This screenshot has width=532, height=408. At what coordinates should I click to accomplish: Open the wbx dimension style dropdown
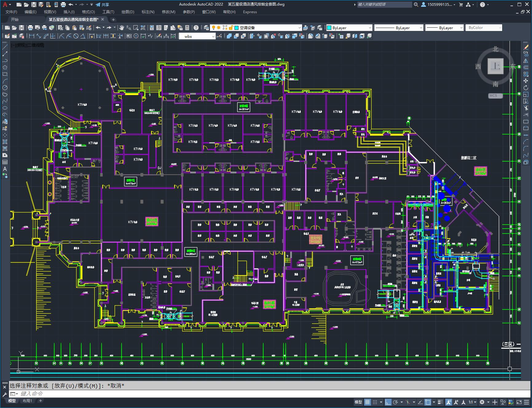coord(213,36)
